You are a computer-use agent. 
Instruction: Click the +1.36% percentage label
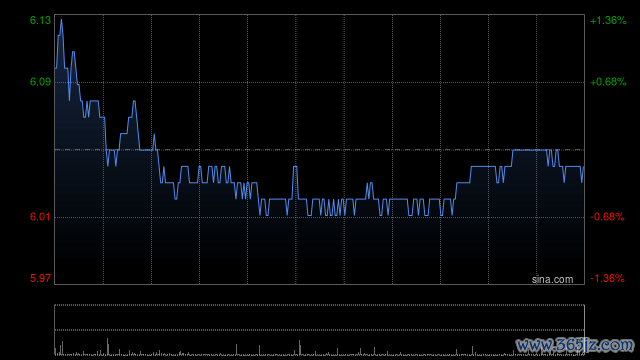click(608, 20)
